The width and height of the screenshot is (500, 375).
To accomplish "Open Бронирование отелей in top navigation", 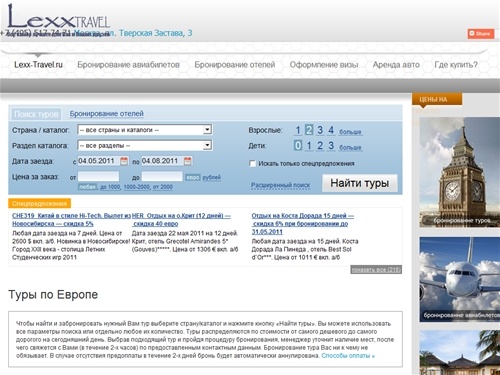I will pos(235,65).
